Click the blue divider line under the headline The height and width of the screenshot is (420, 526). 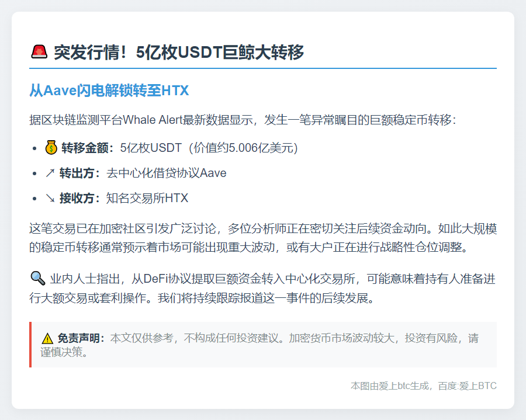coord(263,68)
